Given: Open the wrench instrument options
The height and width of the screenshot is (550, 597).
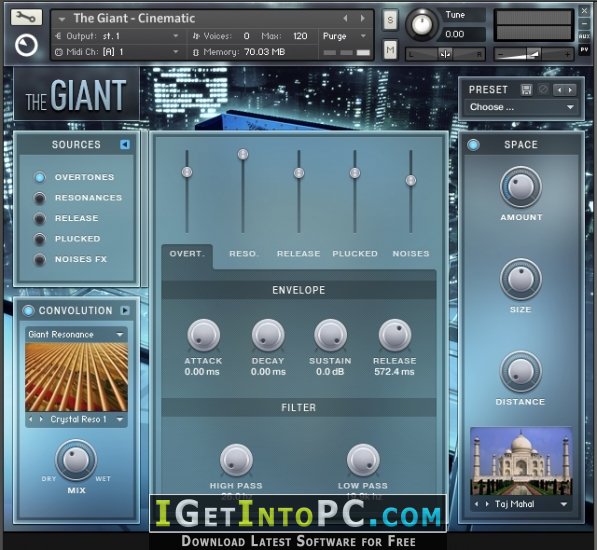Looking at the screenshot, I should pyautogui.click(x=26, y=17).
